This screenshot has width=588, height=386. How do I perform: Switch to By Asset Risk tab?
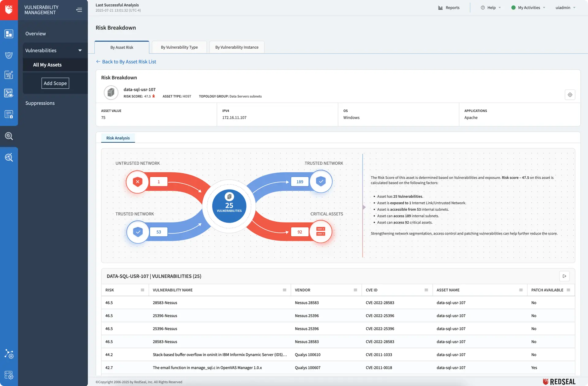(122, 47)
